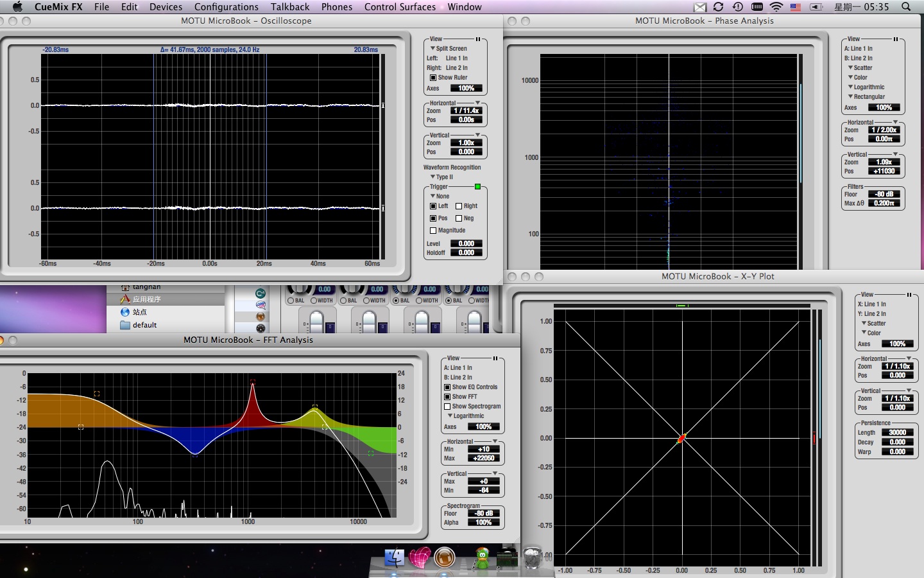Image resolution: width=924 pixels, height=578 pixels.
Task: Click the Trigger Level value field
Action: pyautogui.click(x=466, y=244)
